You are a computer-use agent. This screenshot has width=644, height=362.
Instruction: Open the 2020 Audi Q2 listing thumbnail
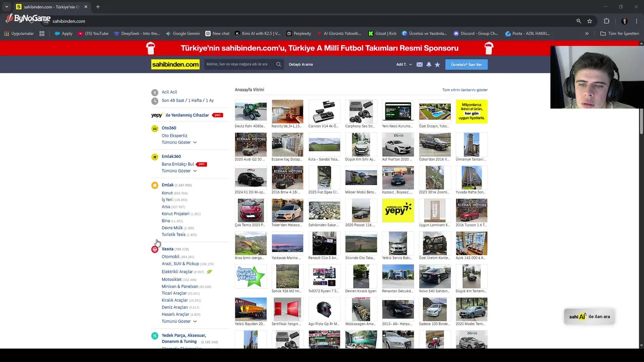click(x=251, y=145)
